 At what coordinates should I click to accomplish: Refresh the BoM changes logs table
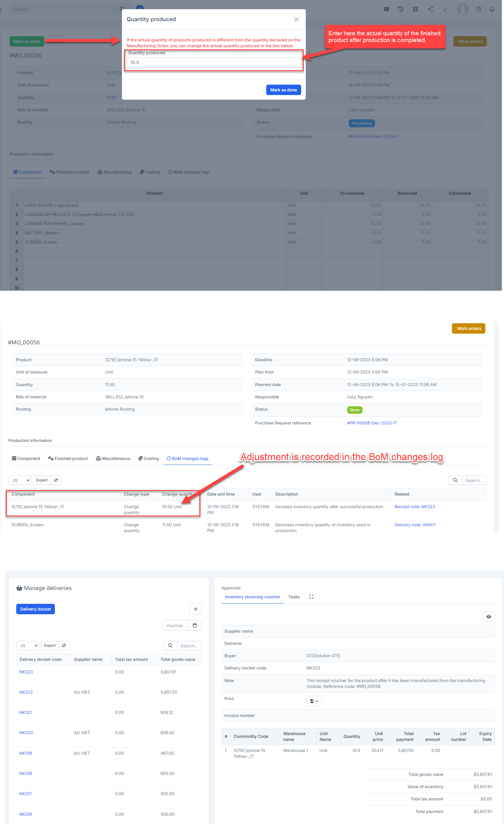coord(56,480)
